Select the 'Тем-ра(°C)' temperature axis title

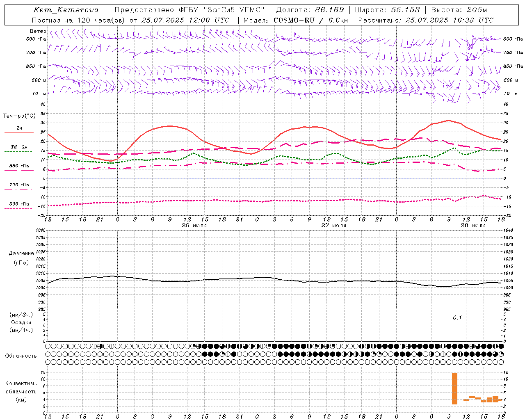(19, 116)
